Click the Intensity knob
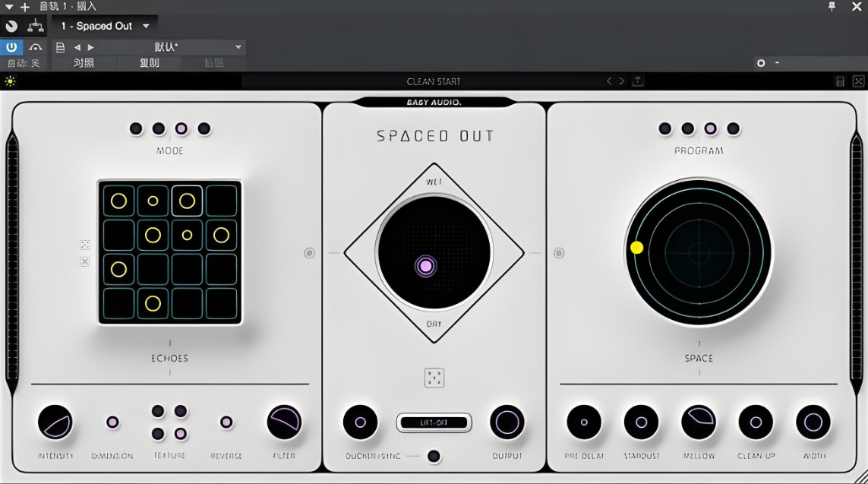The image size is (868, 484). 55,422
